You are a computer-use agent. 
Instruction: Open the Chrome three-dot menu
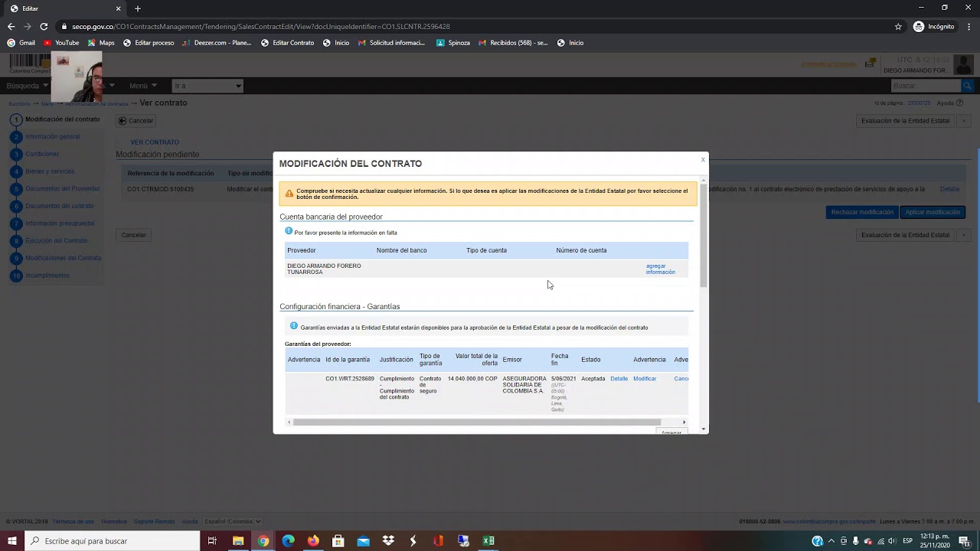click(969, 26)
